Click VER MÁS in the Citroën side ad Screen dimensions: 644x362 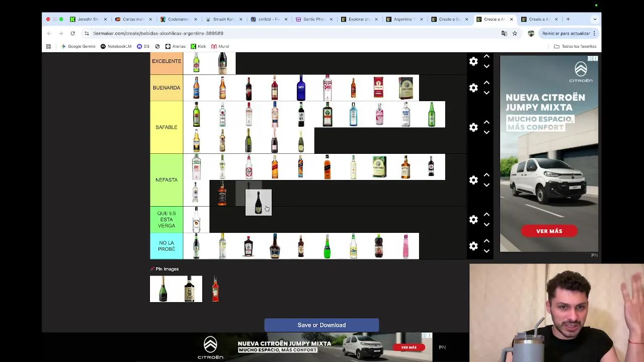tap(549, 231)
